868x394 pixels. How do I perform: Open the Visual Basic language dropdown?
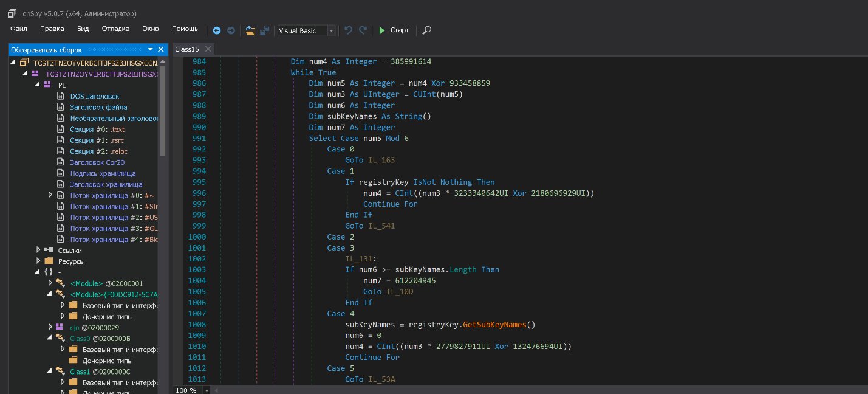(x=331, y=30)
